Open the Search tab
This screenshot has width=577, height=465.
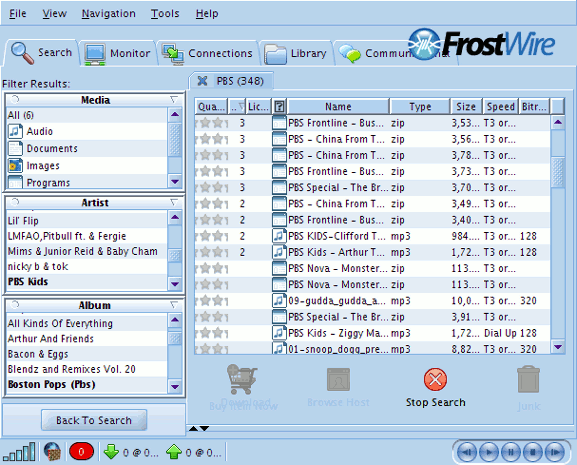(x=41, y=53)
